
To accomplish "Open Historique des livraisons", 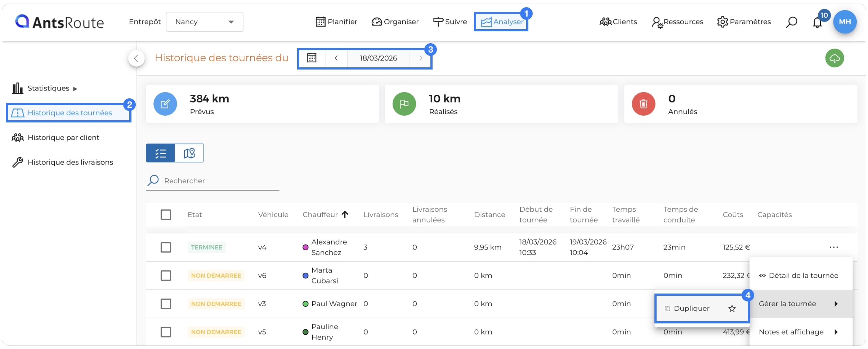I will [x=62, y=162].
